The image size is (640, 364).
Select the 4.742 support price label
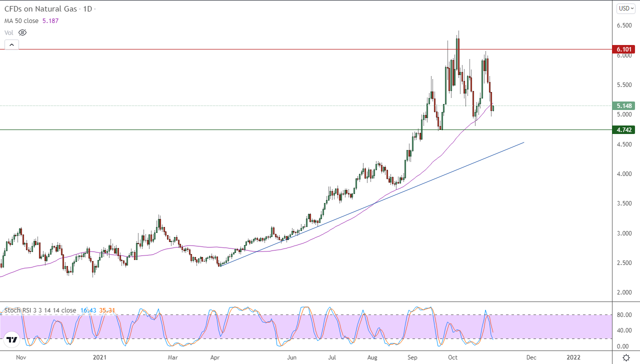tap(623, 129)
